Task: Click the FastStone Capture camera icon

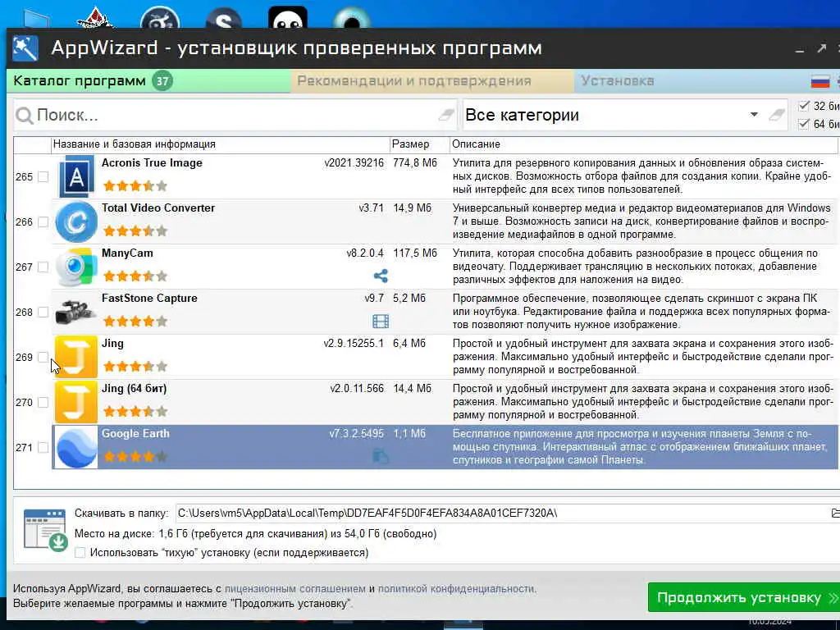Action: coord(75,312)
